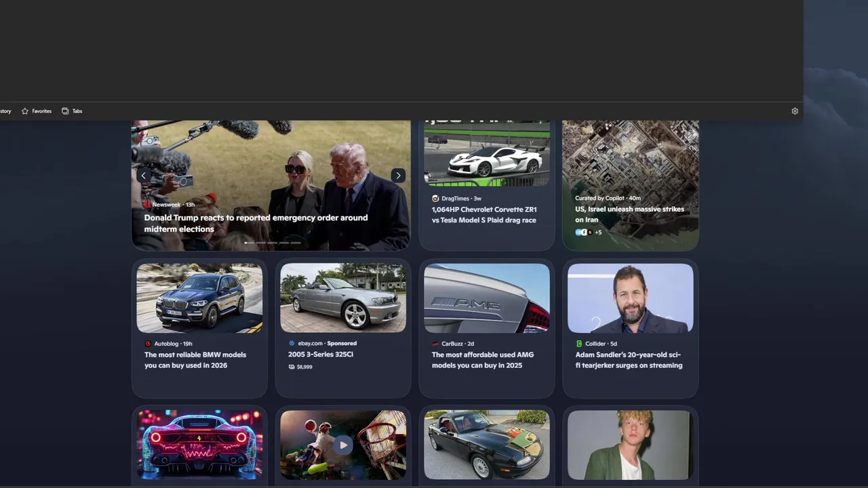Screen dimensions: 868x488
Task: Open Corvette ZR1 vs Tesla drag race article
Action: coord(484,215)
